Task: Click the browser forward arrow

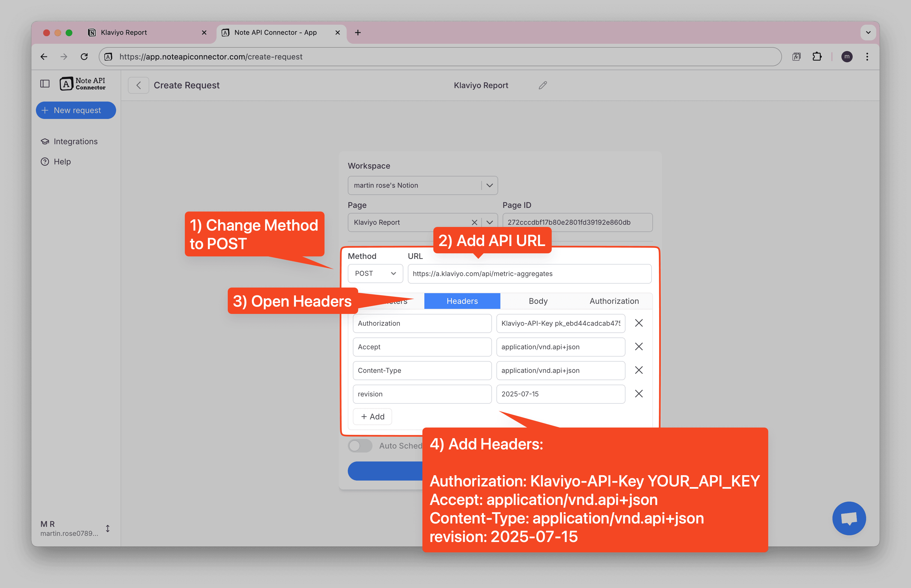Action: pos(64,56)
